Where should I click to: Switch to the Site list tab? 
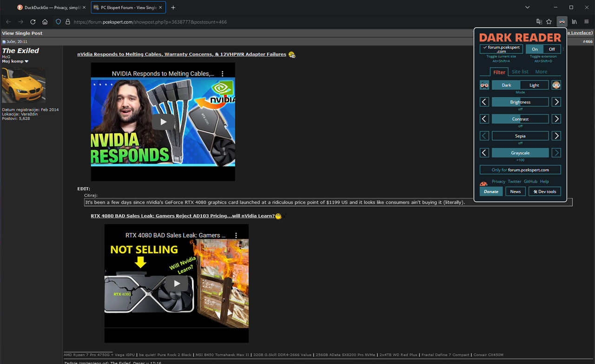[x=520, y=71]
